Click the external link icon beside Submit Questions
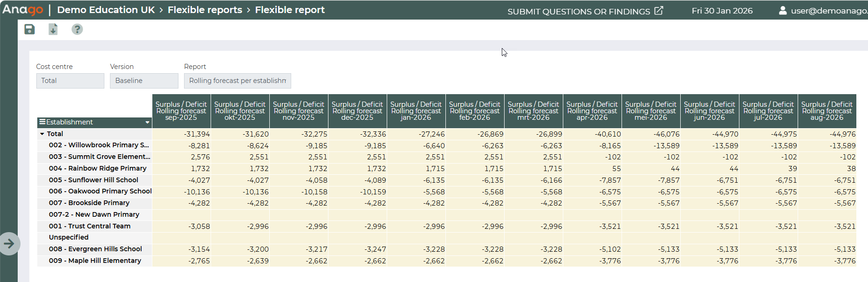 tap(658, 11)
